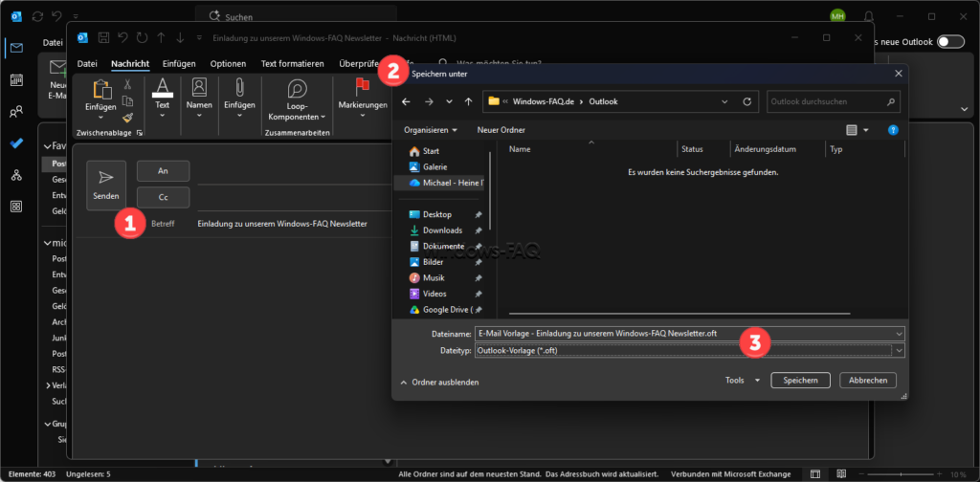Screen dimensions: 980x482
Task: Refresh folder in save dialog
Action: [746, 101]
